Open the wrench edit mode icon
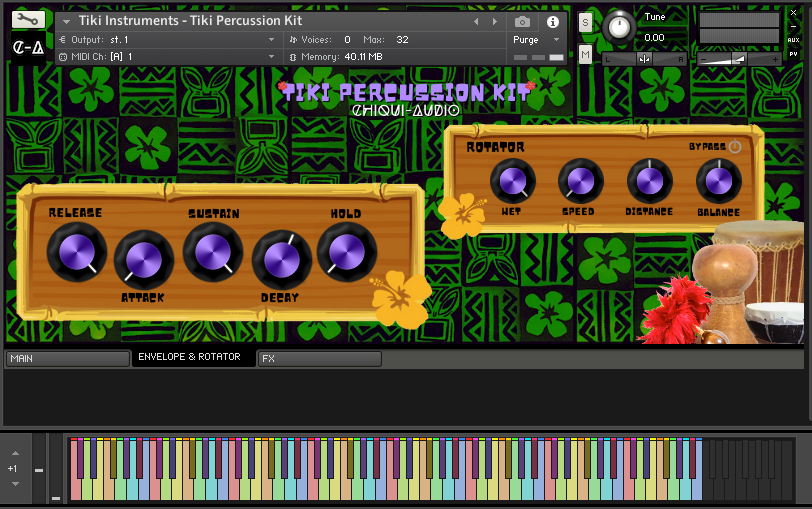Image resolution: width=812 pixels, height=509 pixels. 28,19
